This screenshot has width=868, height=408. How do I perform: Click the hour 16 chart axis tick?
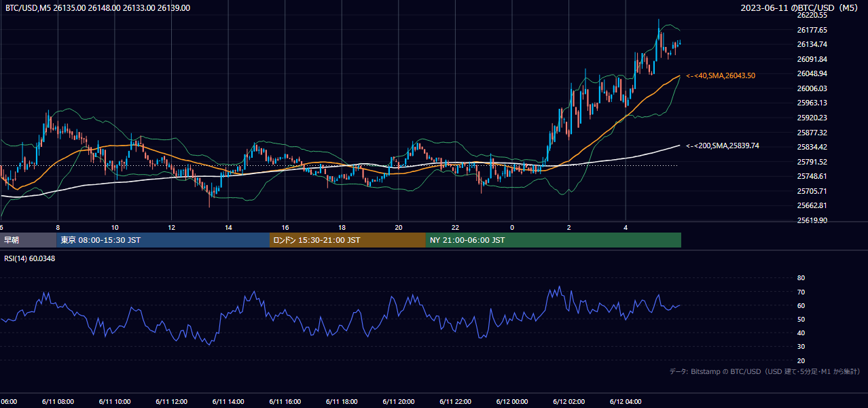click(x=285, y=228)
